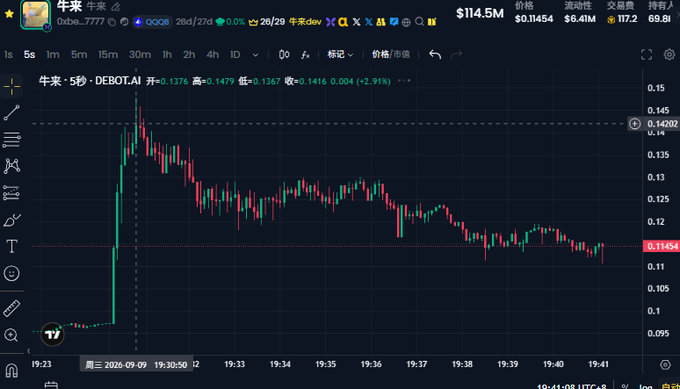The width and height of the screenshot is (680, 389).
Task: Switch chart interval to 15m
Action: [x=108, y=55]
